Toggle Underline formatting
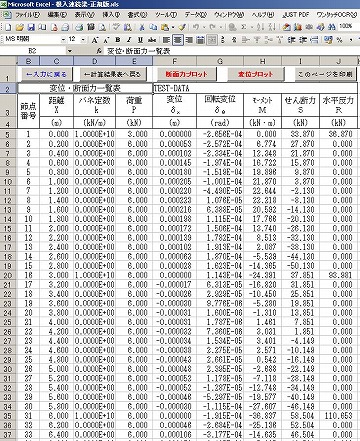This screenshot has height=441, width=360. [140, 40]
